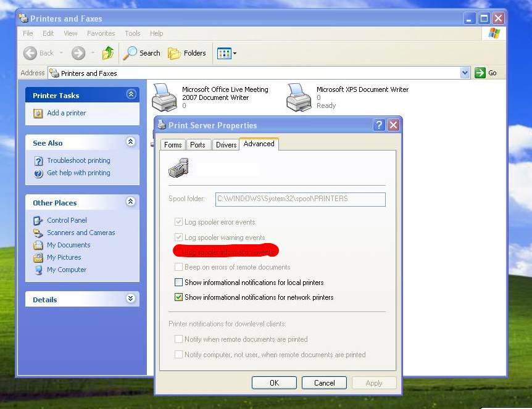Screen dimensions: 532x409
Task: Switch to the Drivers tab
Action: click(x=226, y=145)
